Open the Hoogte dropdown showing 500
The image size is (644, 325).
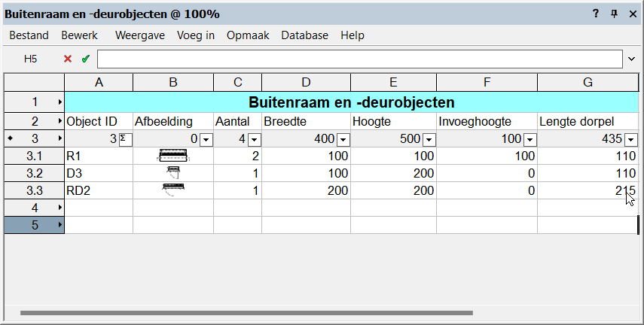pos(429,139)
